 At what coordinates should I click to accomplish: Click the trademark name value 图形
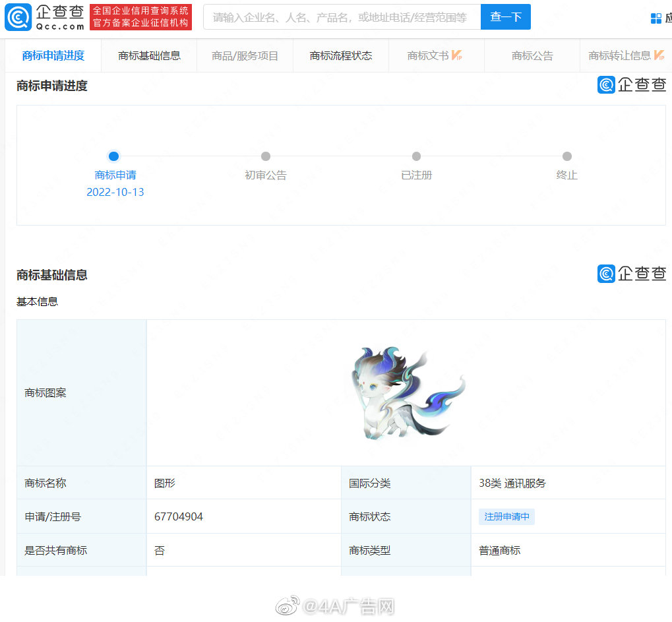165,483
